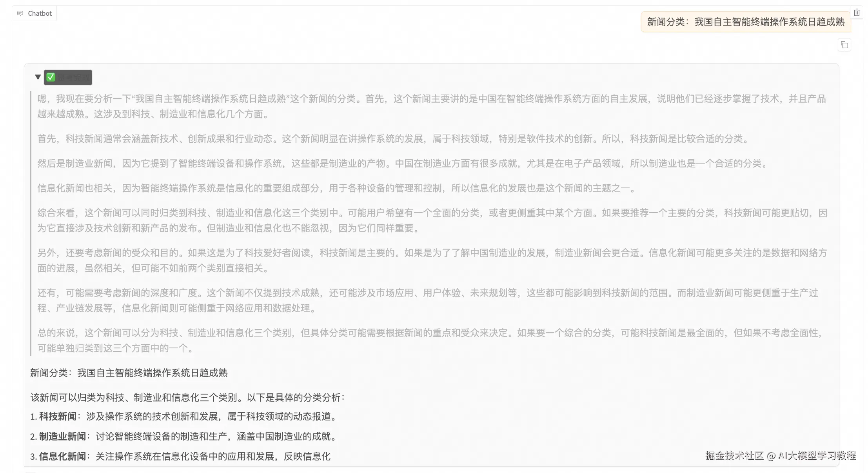Click the paragraph starting 首先，科技新闻通常
Viewport: 868px width, 473px height.
[x=394, y=139]
